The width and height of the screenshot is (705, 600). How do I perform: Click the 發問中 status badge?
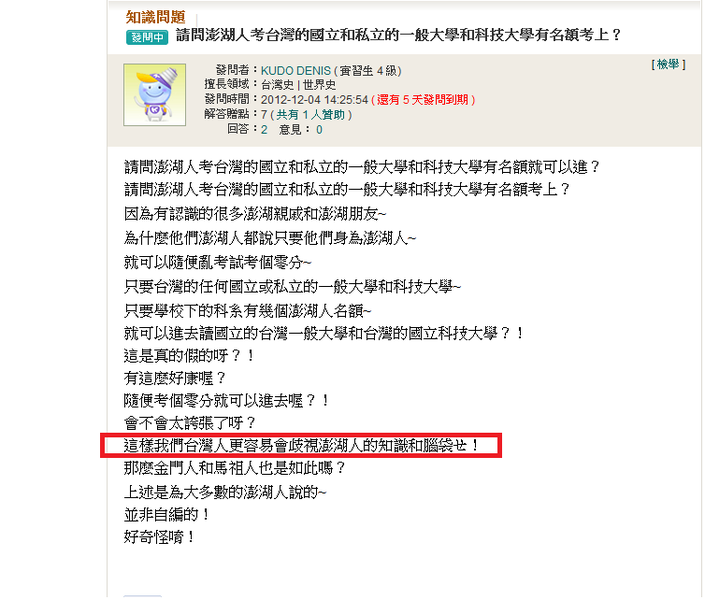[x=147, y=37]
